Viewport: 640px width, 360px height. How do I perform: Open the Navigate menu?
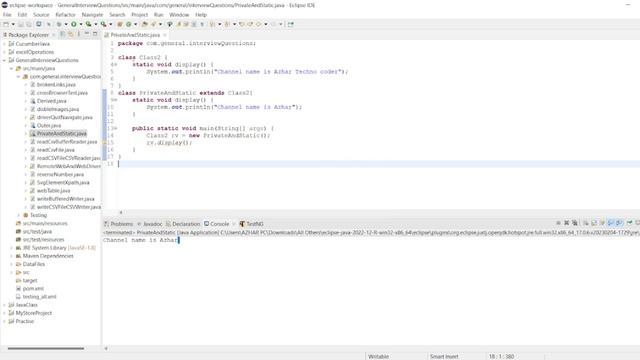(x=92, y=15)
